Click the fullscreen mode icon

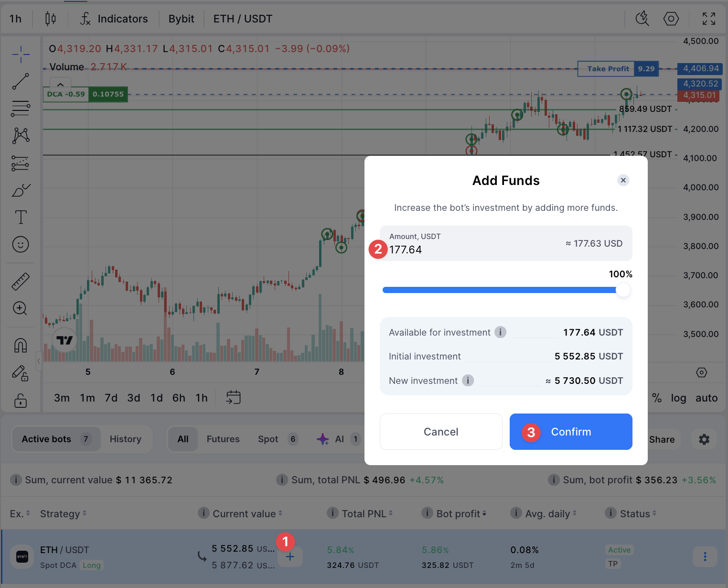(x=709, y=19)
